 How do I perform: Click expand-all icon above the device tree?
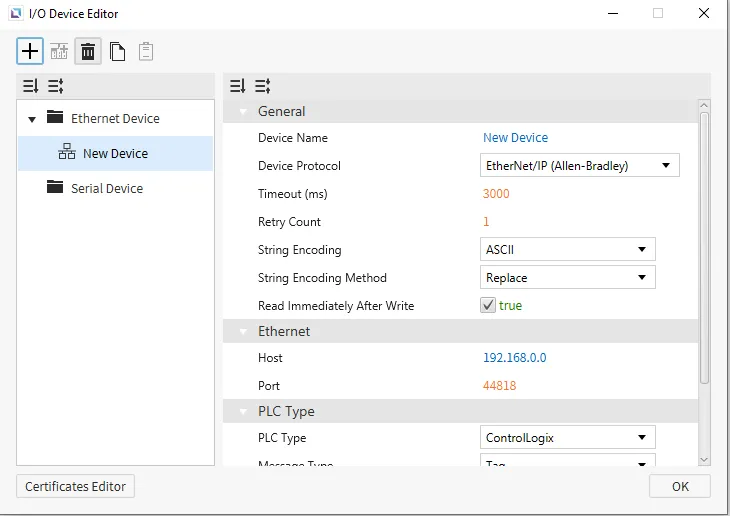tap(31, 86)
